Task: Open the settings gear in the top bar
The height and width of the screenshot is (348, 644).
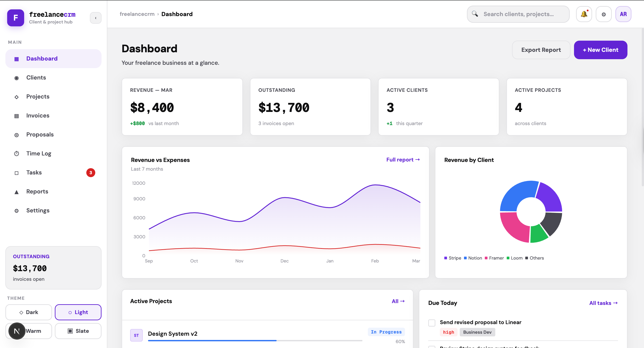Action: pos(604,14)
